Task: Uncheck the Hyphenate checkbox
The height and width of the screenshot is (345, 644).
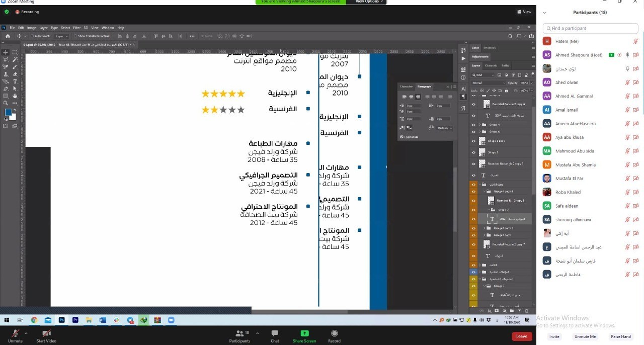Action: (x=401, y=137)
